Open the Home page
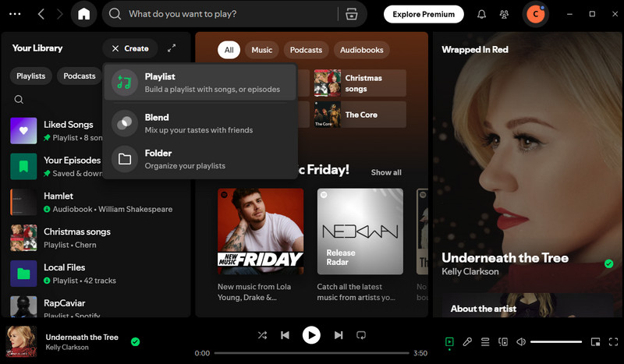Image resolution: width=624 pixels, height=364 pixels. click(84, 14)
